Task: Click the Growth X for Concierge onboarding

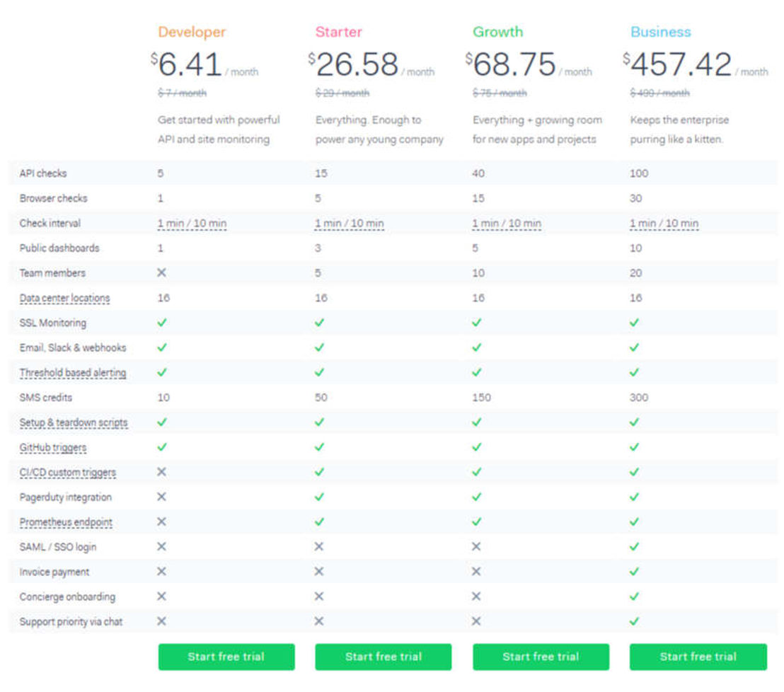Action: tap(476, 596)
